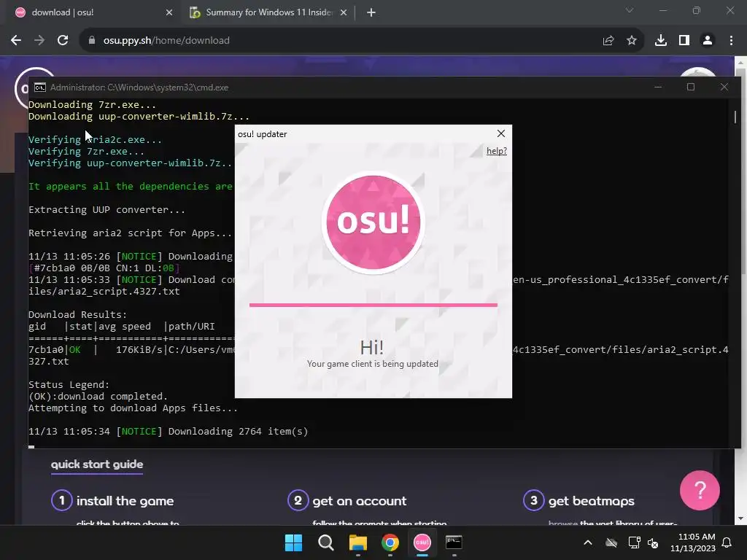Click 'Downloading 2764 item(s)' line in cmd

tap(238, 432)
